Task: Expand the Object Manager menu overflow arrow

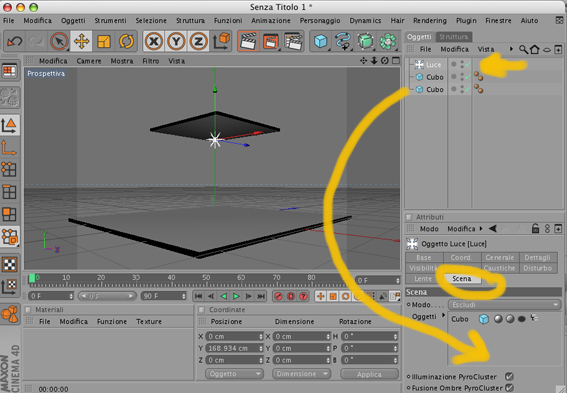Action: point(511,49)
